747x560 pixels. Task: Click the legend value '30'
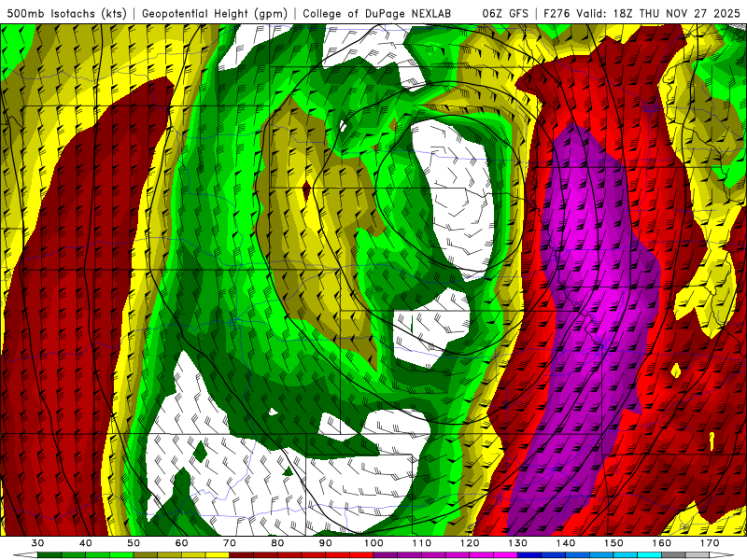[37, 543]
